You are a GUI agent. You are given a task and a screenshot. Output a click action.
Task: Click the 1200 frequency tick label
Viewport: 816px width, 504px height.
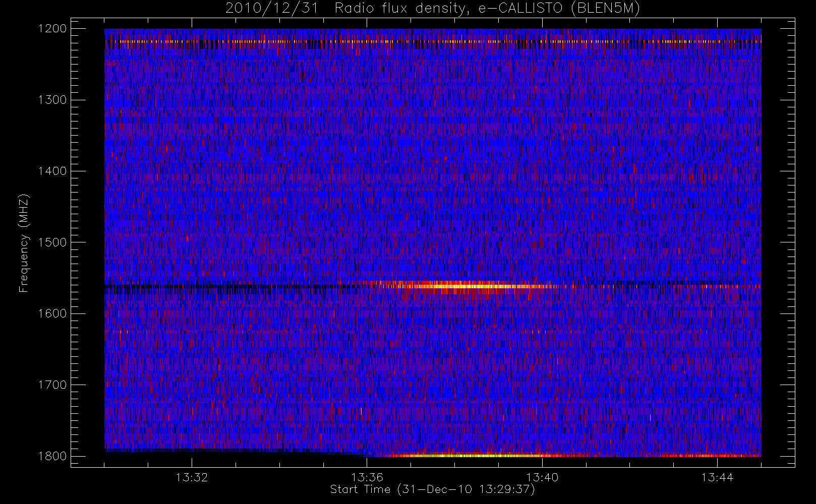(x=52, y=29)
